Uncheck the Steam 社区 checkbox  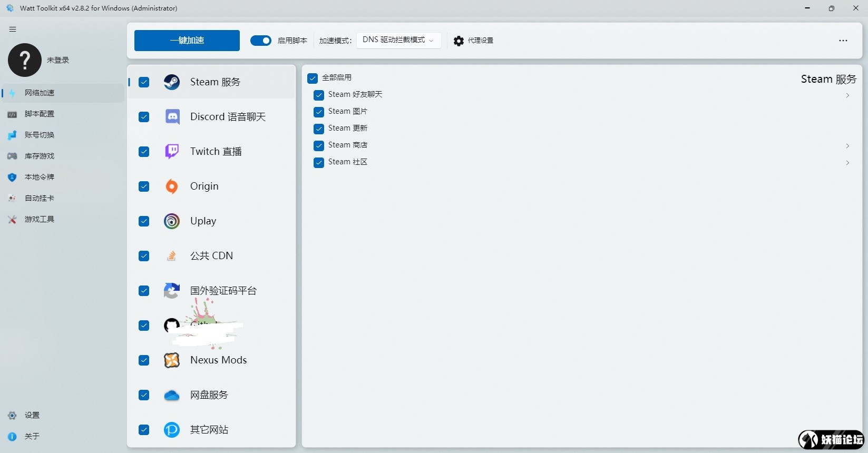coord(319,162)
